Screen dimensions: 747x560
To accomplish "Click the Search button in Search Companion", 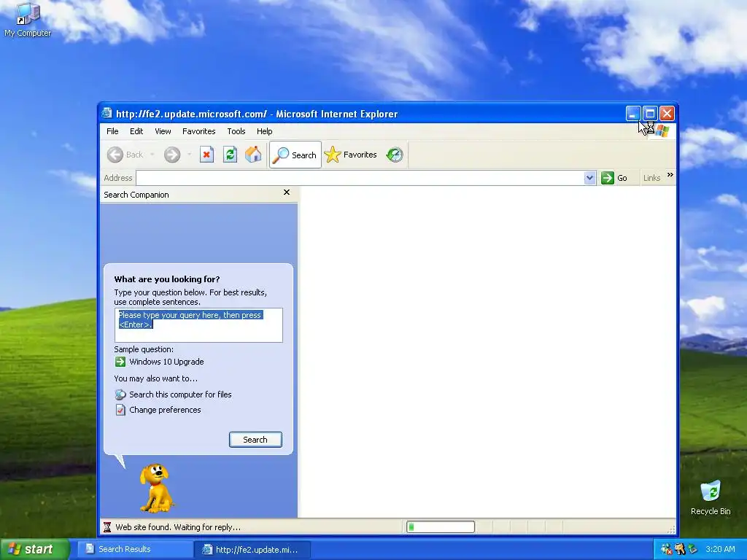I will [x=255, y=440].
